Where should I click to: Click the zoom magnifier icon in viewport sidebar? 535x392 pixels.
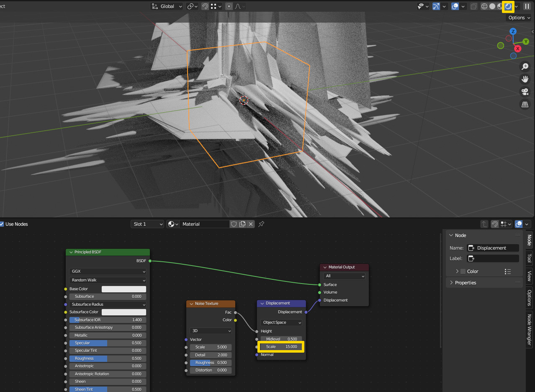[x=525, y=66]
